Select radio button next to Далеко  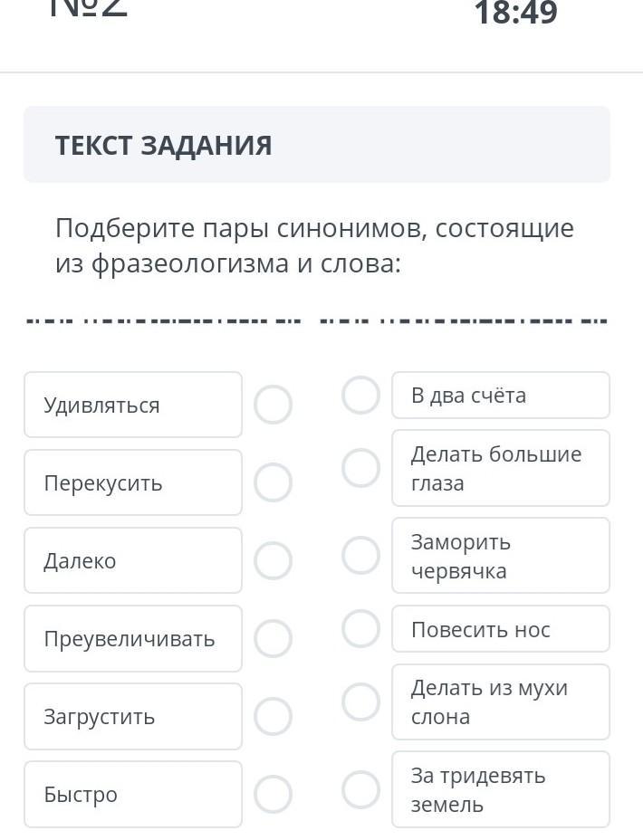273,560
